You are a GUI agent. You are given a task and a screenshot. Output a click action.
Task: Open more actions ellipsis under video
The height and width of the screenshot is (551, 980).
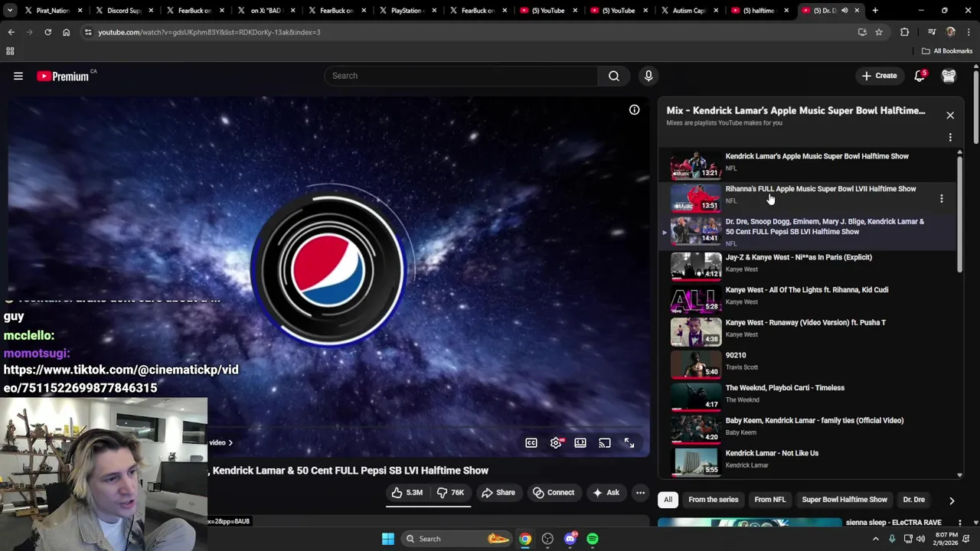pos(640,493)
